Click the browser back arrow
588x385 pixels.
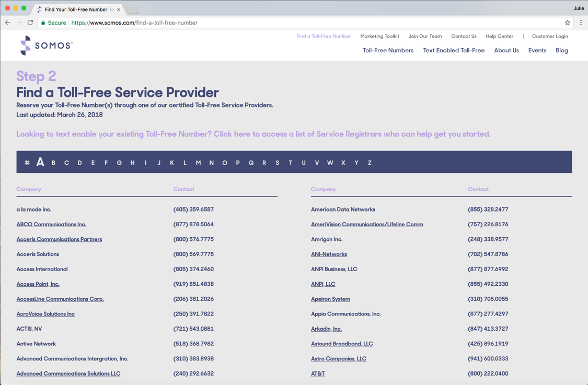click(x=7, y=22)
